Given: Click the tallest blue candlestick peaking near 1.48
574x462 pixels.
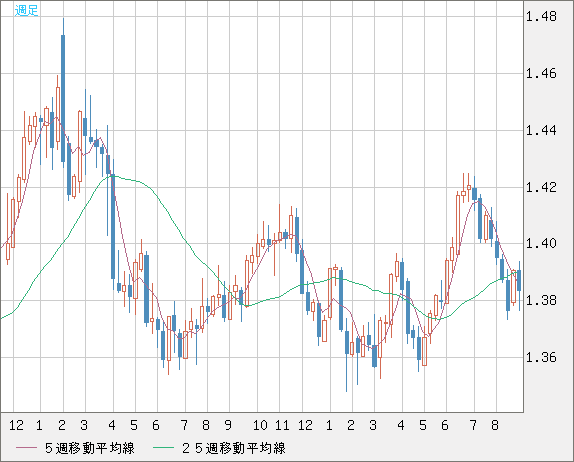Looking at the screenshot, I should (63, 98).
